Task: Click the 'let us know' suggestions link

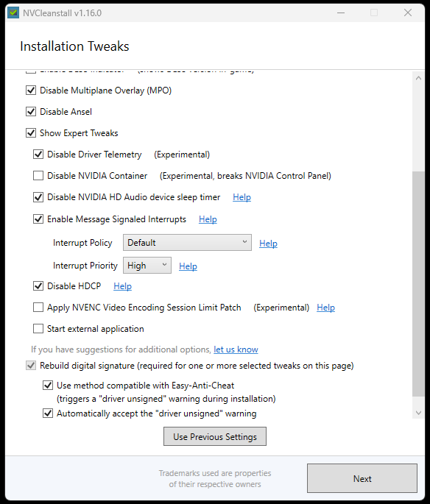Action: pos(236,349)
